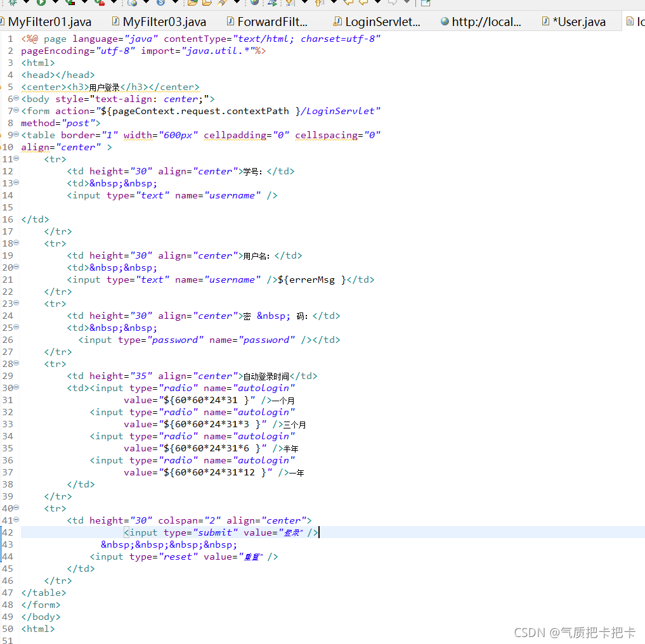Collapse the td fold at line 13
The width and height of the screenshot is (645, 644).
coord(16,182)
